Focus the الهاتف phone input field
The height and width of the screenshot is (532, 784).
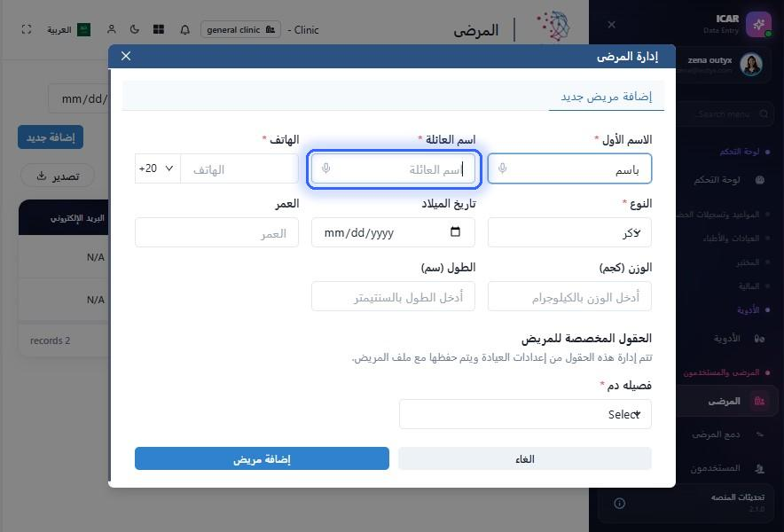point(239,168)
